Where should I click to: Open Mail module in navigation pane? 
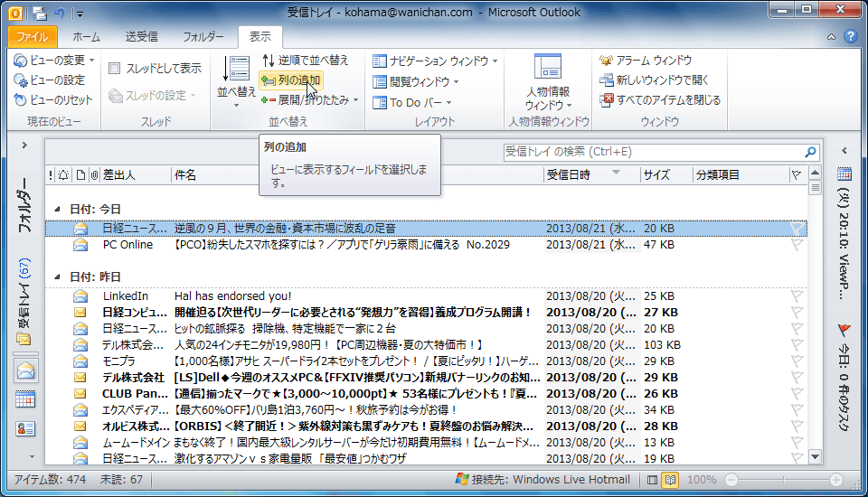click(25, 370)
